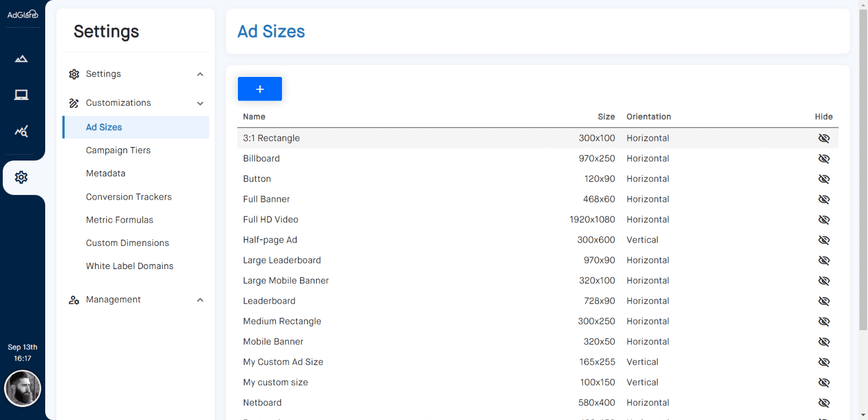Open Custom Dimensions settings
The width and height of the screenshot is (868, 420).
click(128, 243)
